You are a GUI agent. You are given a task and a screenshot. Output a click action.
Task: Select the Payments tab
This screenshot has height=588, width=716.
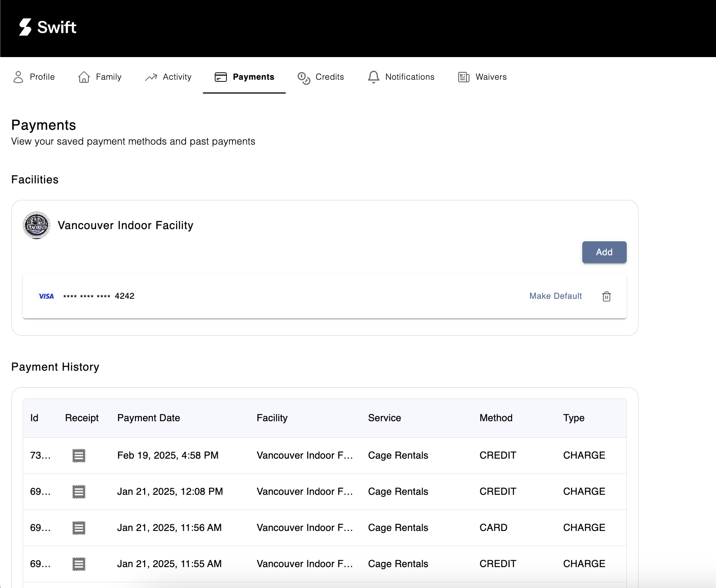[x=244, y=77]
